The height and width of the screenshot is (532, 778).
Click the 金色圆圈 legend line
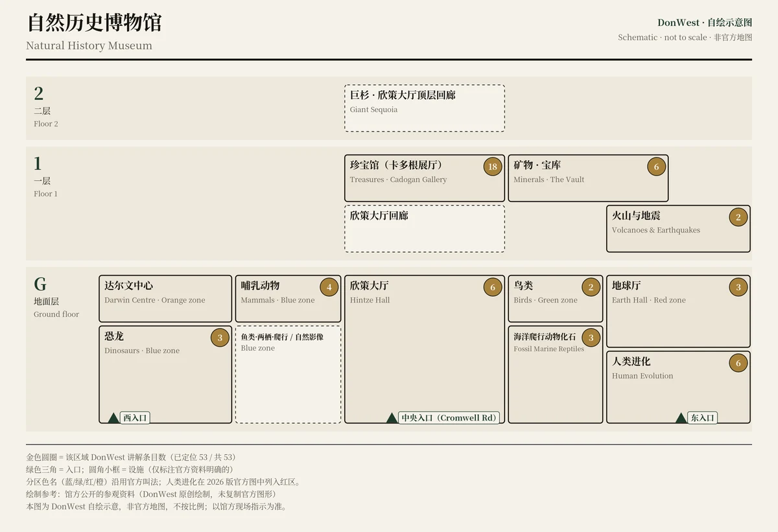[131, 457]
